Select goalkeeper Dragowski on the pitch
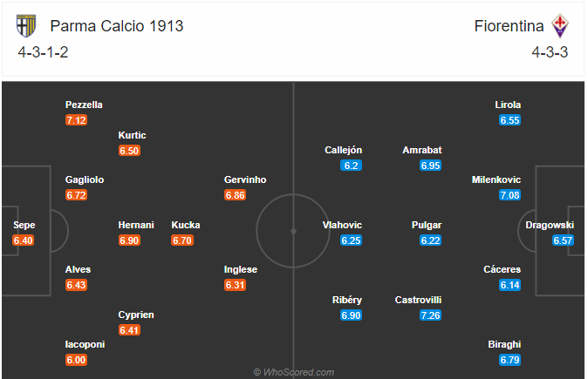 coord(550,225)
